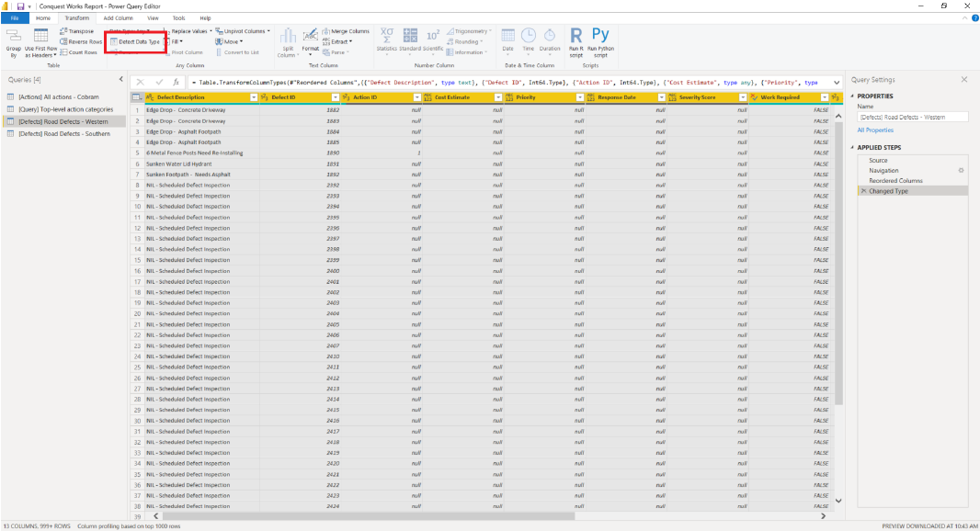Screen dimensions: 980x531
Task: Click Detect Data Type button
Action: pos(135,42)
